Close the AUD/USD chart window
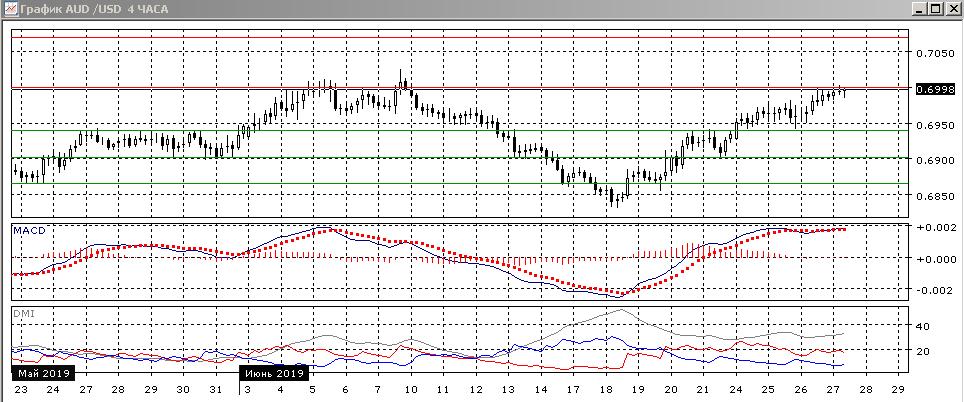 coord(953,9)
